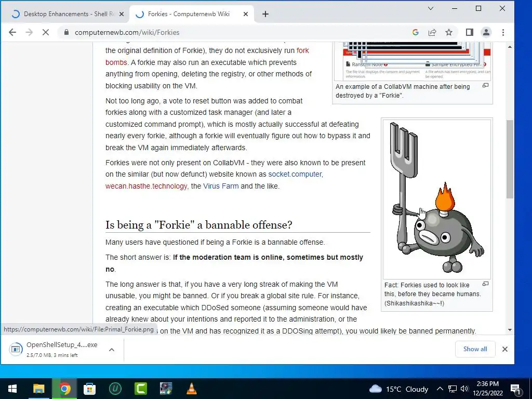
Task: Open the volume speaker tray icon
Action: 464,389
